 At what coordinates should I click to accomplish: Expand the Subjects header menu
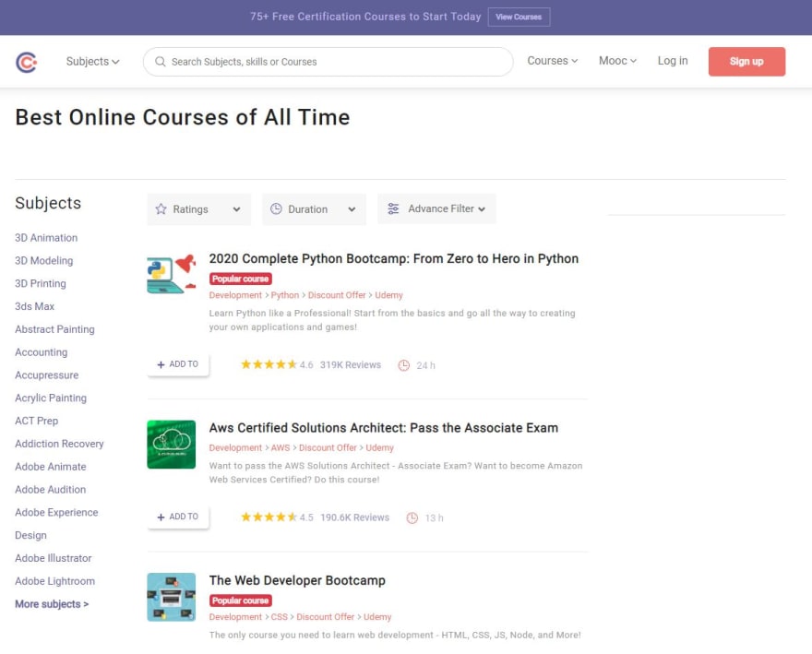[92, 62]
